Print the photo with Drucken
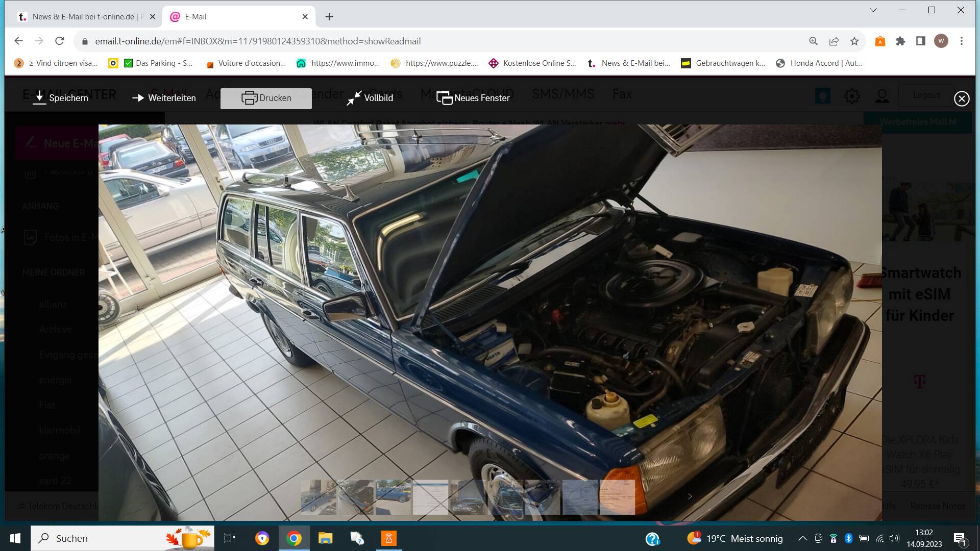This screenshot has height=551, width=980. (266, 98)
